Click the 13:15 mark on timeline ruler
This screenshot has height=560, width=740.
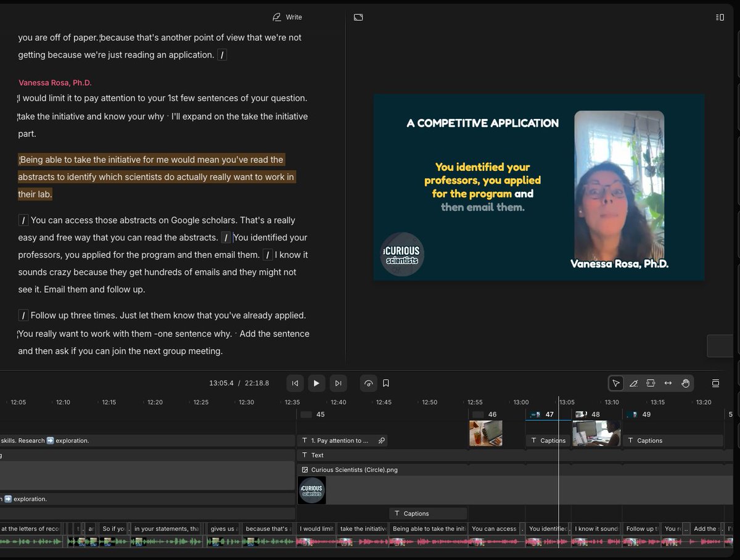[657, 402]
